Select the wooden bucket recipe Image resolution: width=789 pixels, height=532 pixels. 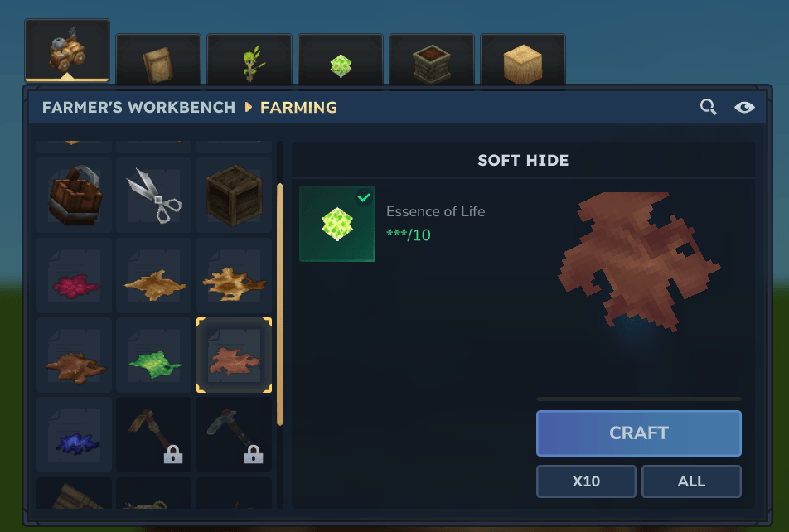click(x=74, y=195)
